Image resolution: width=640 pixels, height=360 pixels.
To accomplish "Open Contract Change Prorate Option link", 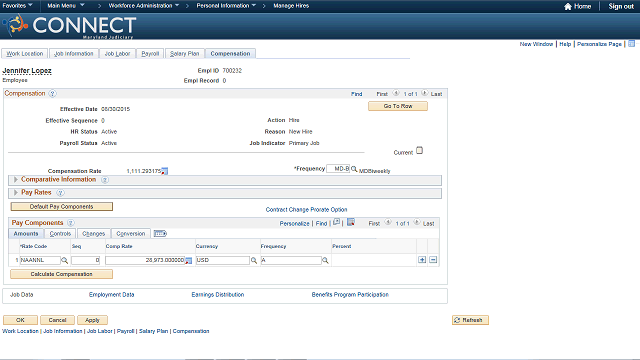I will [x=307, y=209].
